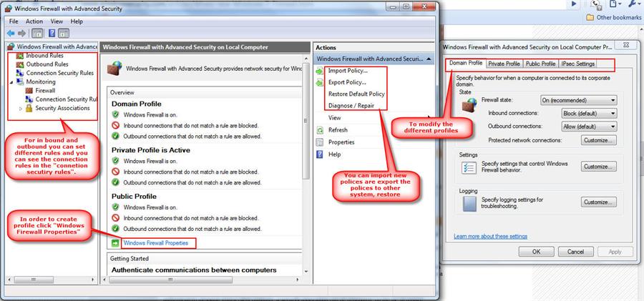Select Outbound Rules in the tree

pyautogui.click(x=47, y=64)
